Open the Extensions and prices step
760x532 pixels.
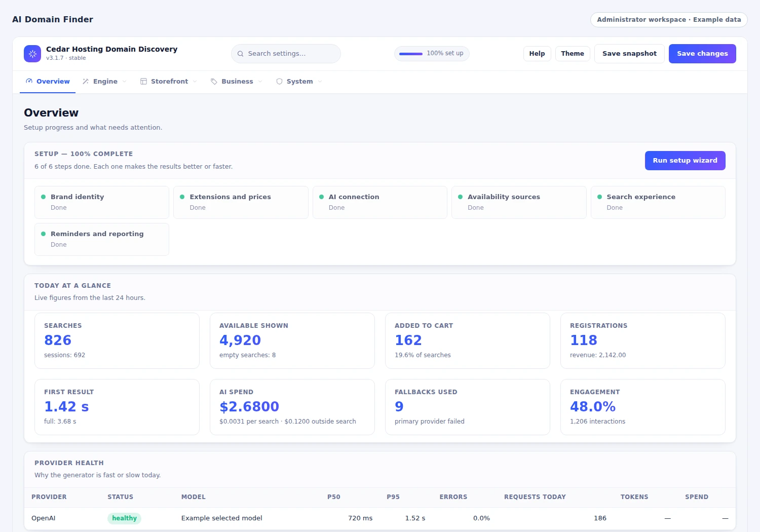point(241,202)
